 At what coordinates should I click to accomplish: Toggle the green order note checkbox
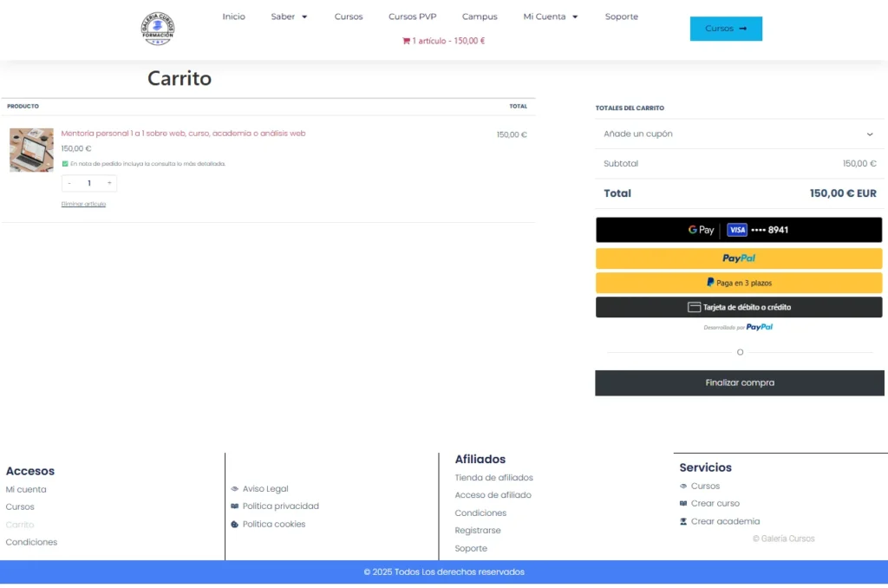[65, 163]
